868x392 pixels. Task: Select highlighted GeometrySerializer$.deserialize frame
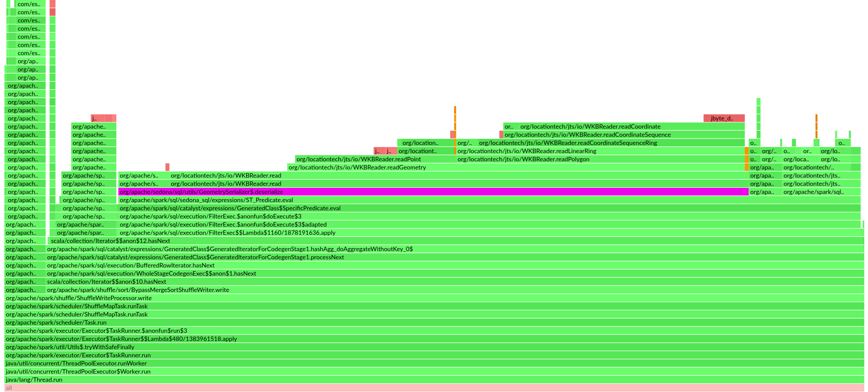tap(433, 192)
